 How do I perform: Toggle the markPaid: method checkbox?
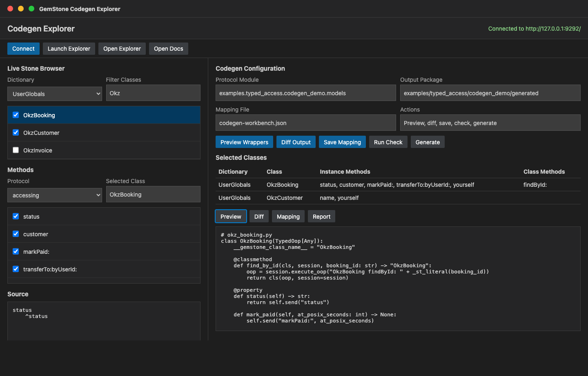tap(16, 251)
